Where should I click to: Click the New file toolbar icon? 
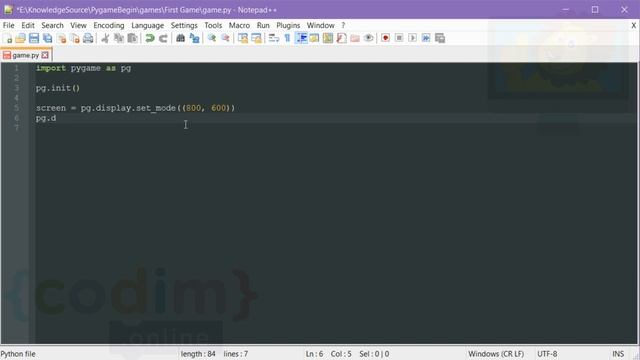pyautogui.click(x=7, y=38)
